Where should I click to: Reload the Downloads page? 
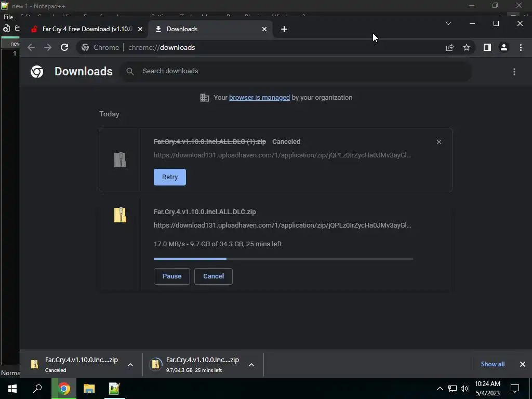64,47
